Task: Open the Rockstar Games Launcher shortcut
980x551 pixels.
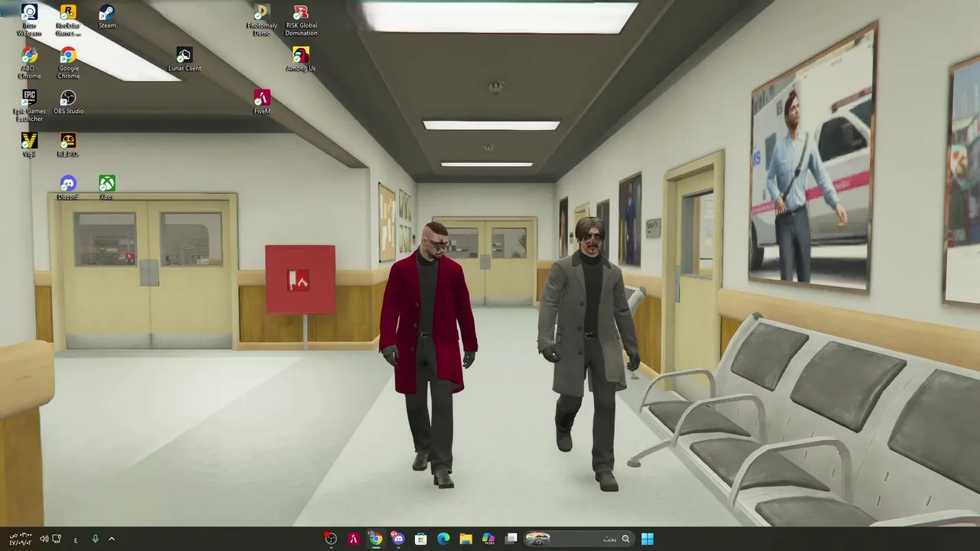Action: (68, 20)
